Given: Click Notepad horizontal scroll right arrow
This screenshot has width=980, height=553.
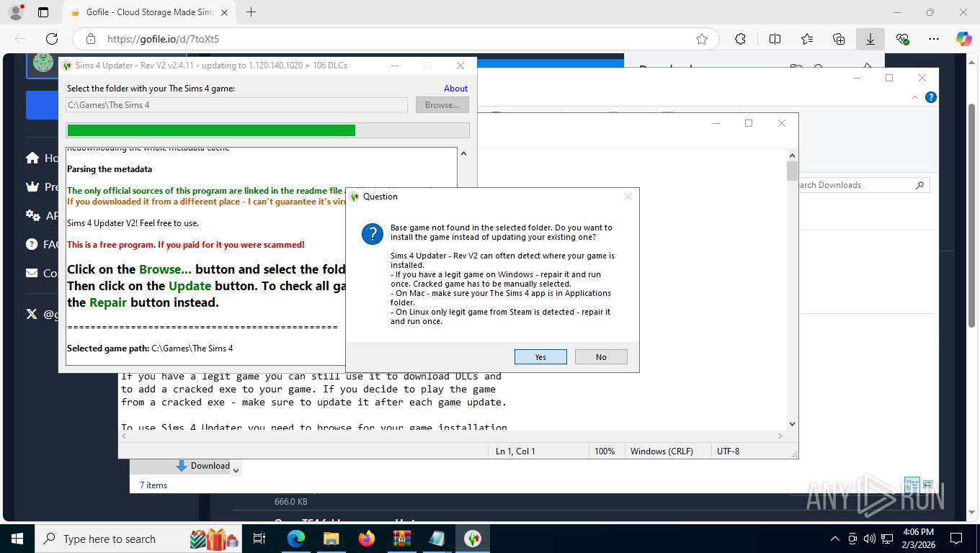Looking at the screenshot, I should tap(780, 436).
